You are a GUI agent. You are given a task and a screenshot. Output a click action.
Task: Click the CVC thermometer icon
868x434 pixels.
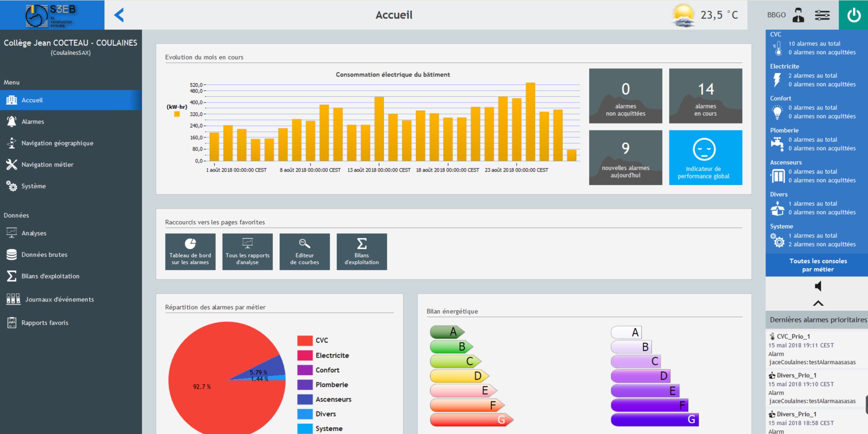tap(777, 48)
